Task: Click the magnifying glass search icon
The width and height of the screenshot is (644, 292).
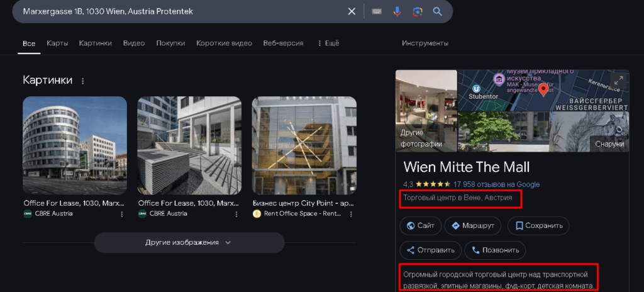Action: [438, 11]
